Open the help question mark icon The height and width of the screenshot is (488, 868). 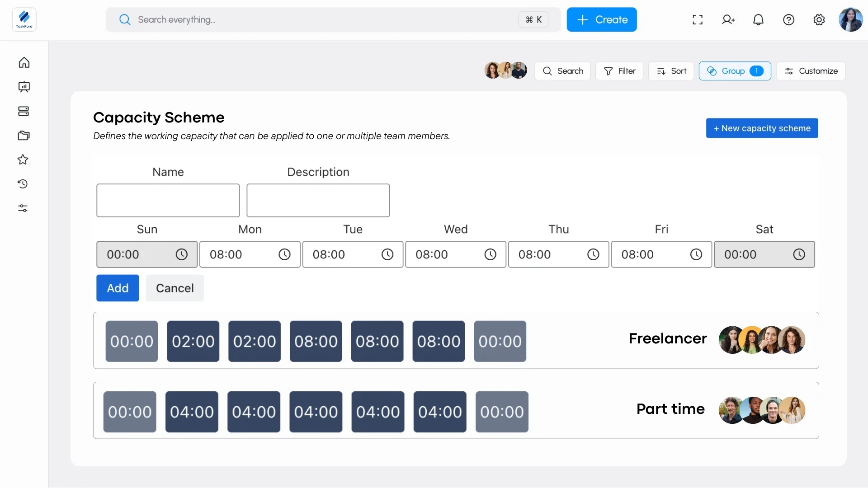click(788, 20)
